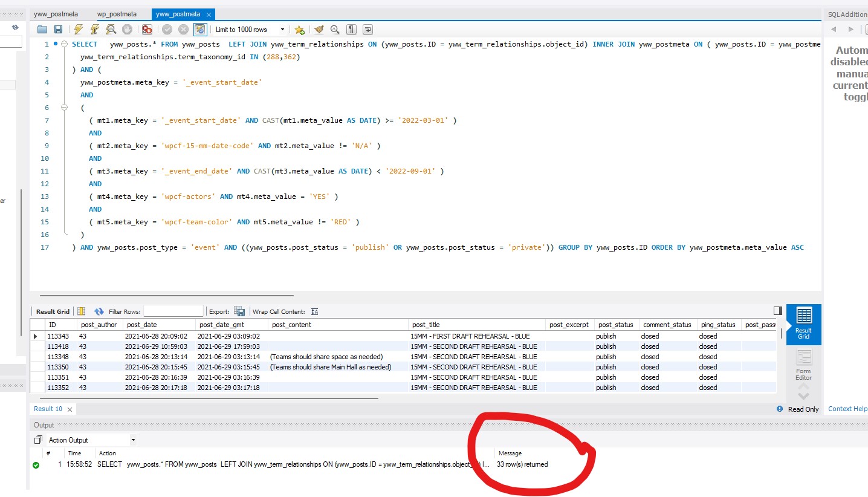Click the Commit checkmark icon

click(167, 30)
